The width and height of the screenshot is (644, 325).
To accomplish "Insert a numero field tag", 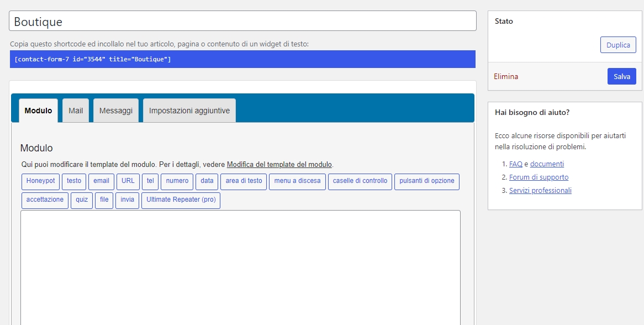I will click(x=177, y=181).
